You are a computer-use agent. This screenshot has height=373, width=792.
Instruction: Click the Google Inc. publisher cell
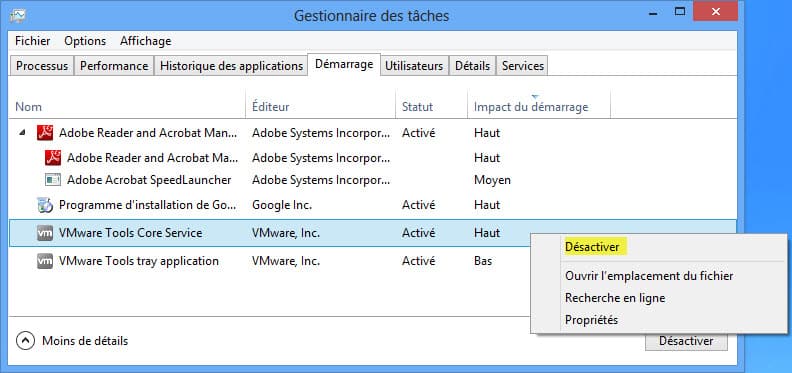(282, 205)
